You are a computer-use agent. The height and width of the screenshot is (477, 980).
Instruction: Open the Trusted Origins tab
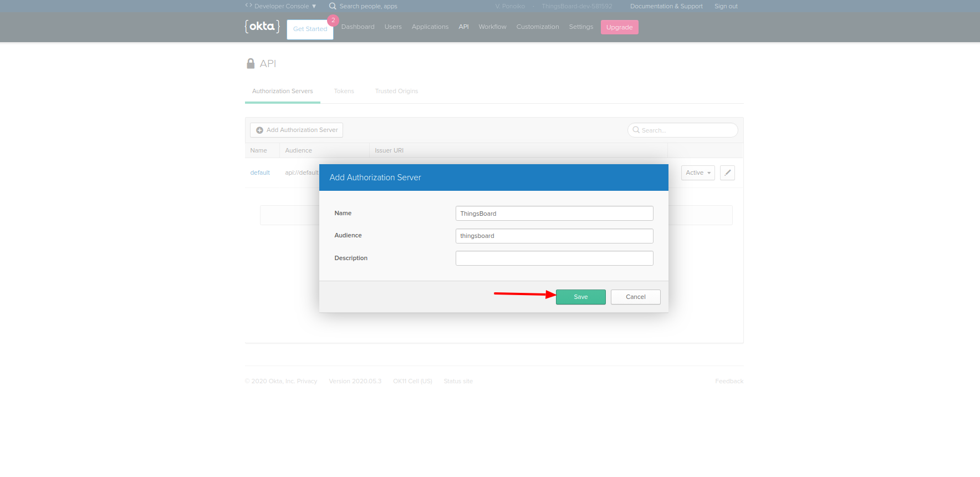[396, 91]
